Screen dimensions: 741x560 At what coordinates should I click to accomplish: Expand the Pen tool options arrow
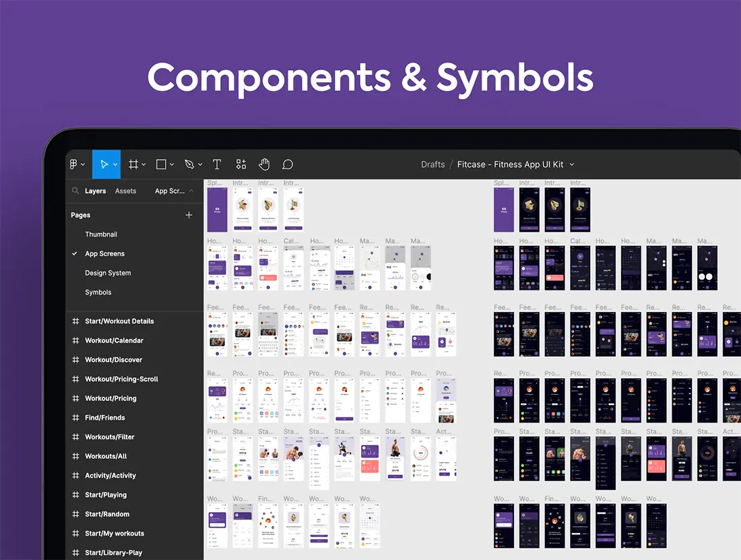pos(200,164)
